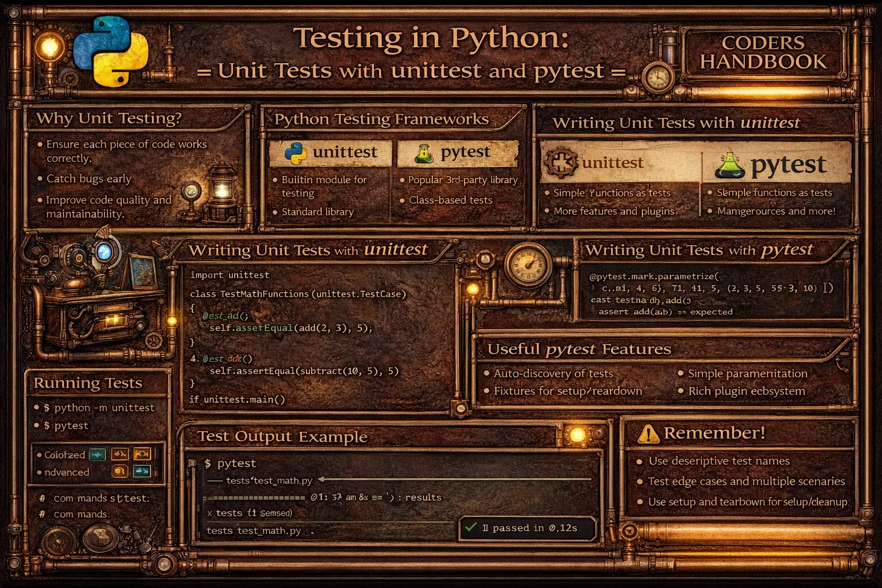The width and height of the screenshot is (882, 588).
Task: Expand the Useful pytest Features section
Action: click(579, 348)
